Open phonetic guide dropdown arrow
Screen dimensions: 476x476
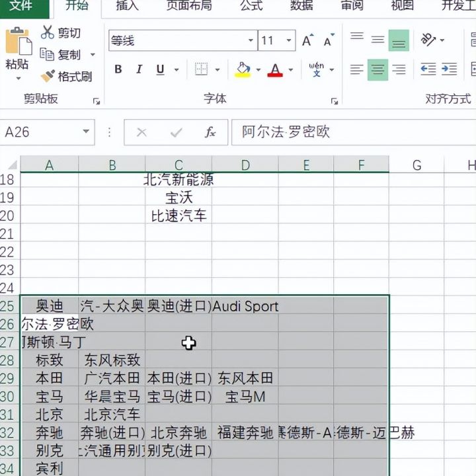[x=332, y=70]
